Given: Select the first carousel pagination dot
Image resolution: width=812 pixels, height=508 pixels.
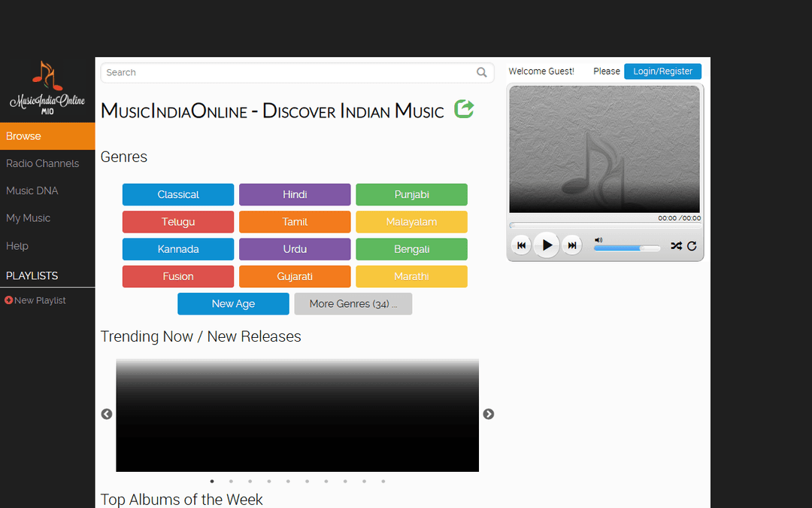Looking at the screenshot, I should (x=212, y=481).
